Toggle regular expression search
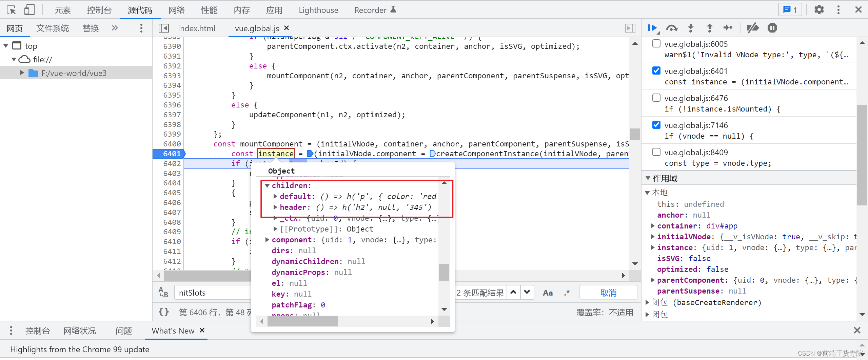868x360 pixels. coord(567,293)
